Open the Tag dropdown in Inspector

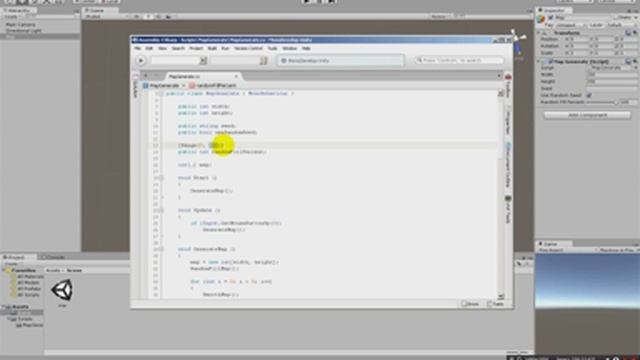tap(571, 25)
